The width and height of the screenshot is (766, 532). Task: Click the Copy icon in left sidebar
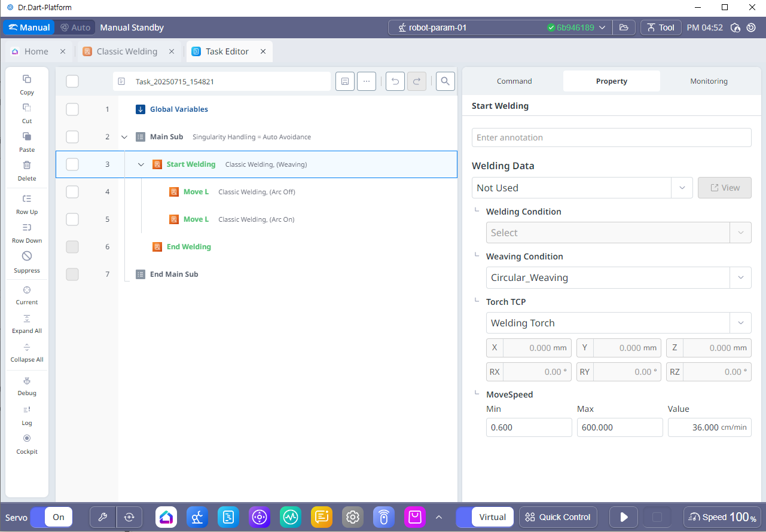[x=27, y=80]
